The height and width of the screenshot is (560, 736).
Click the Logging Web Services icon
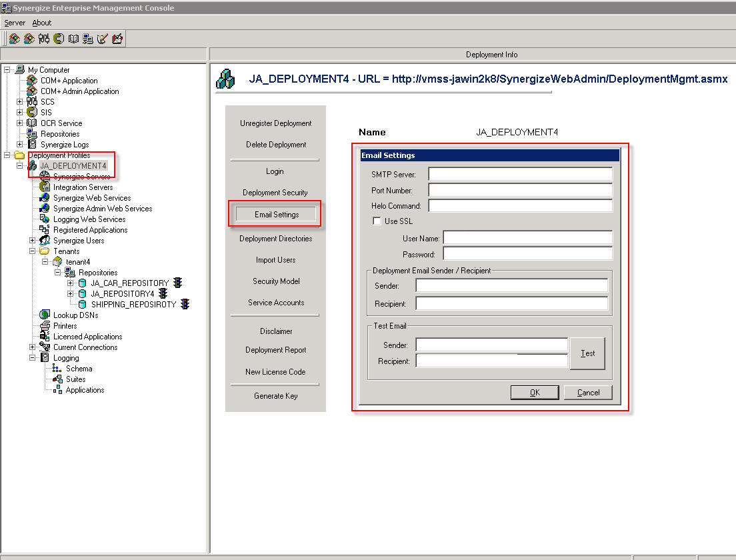(x=45, y=219)
